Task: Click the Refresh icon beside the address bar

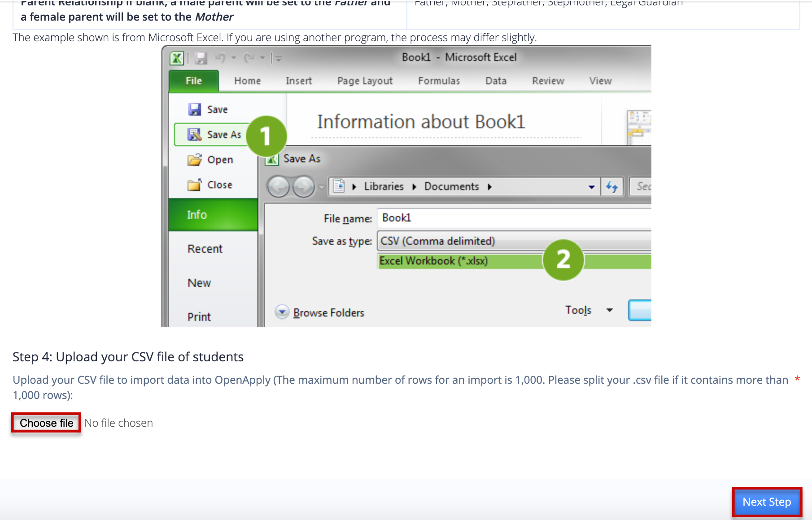Action: click(612, 186)
